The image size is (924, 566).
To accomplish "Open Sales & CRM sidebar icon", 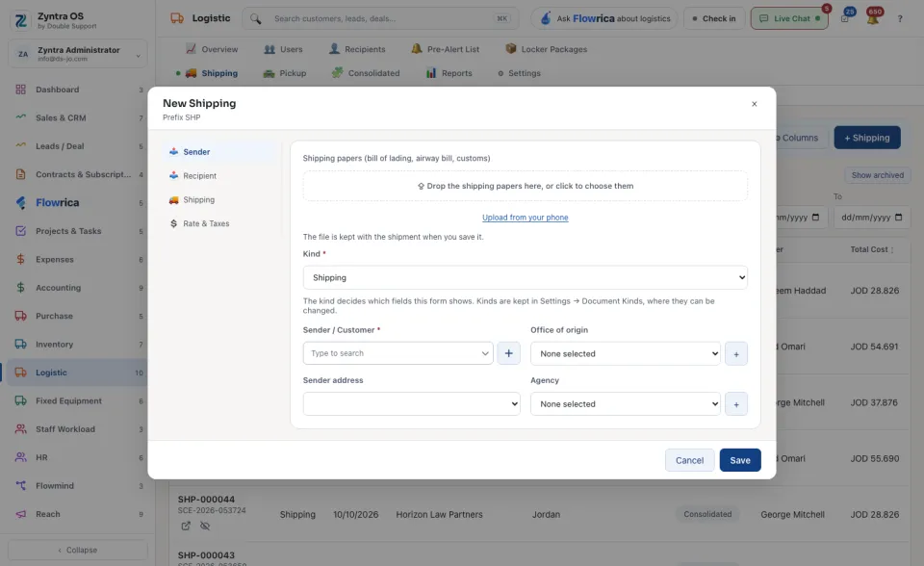I will (x=20, y=117).
